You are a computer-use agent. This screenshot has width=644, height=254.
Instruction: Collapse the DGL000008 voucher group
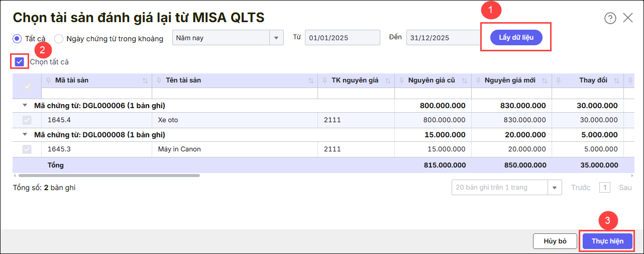(25, 135)
